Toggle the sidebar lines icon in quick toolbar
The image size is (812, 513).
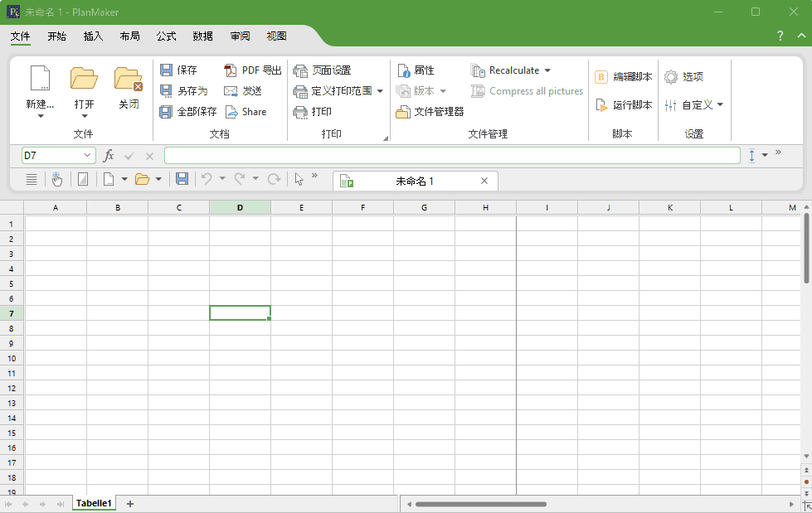point(32,179)
